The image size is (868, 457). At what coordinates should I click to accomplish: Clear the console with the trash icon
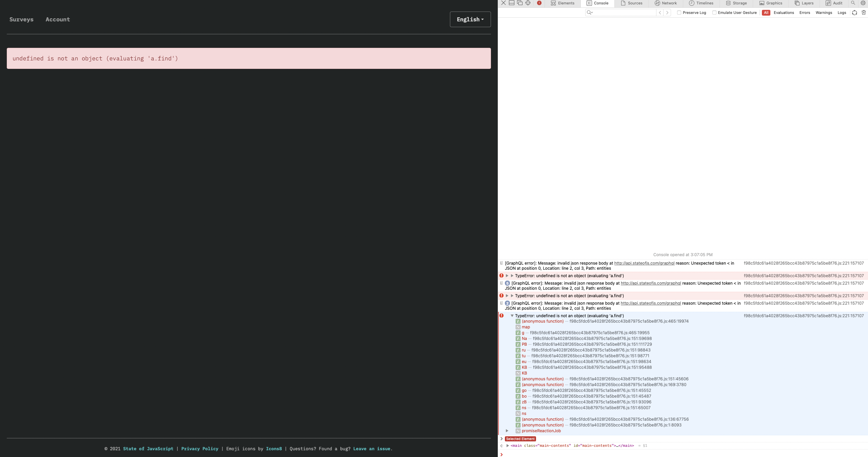[x=863, y=13]
